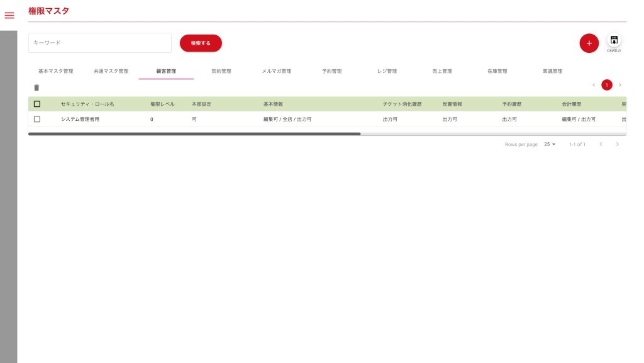Click footer next page arrow
The image size is (644, 363).
click(x=618, y=144)
